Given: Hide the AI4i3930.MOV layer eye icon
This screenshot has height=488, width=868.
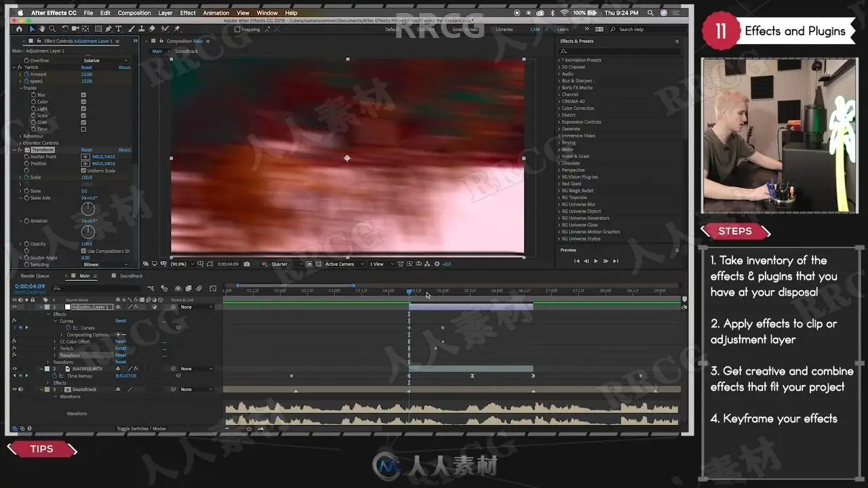Looking at the screenshot, I should 14,369.
